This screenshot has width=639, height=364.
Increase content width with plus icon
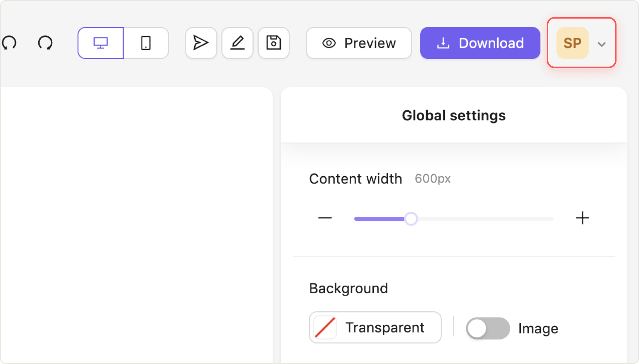click(x=582, y=218)
